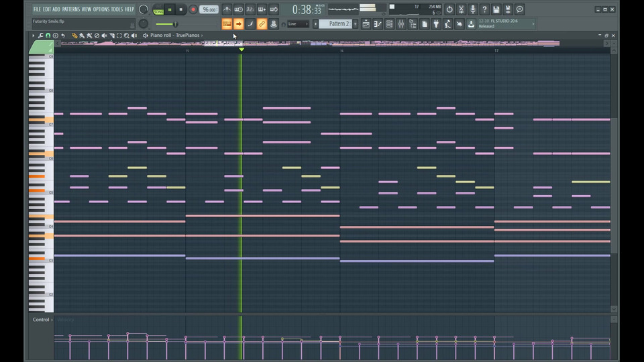The height and width of the screenshot is (362, 644).
Task: Open the Line snap dropdown
Action: tap(298, 24)
